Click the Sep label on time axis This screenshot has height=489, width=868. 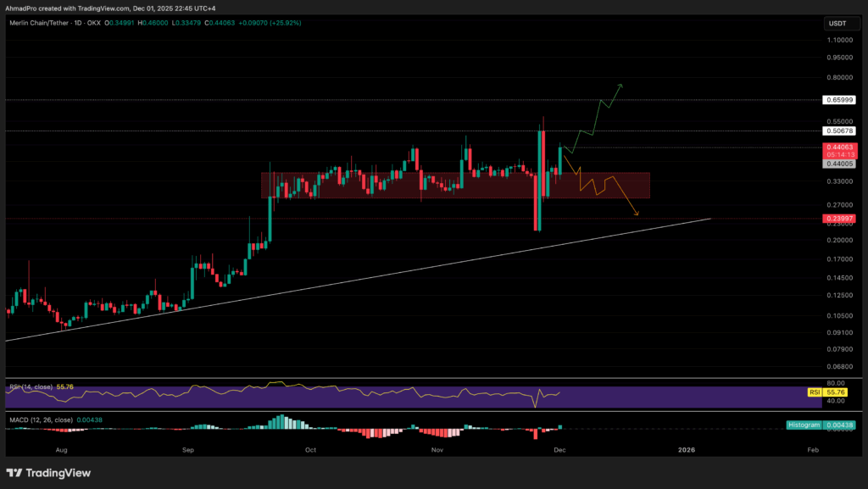point(188,450)
